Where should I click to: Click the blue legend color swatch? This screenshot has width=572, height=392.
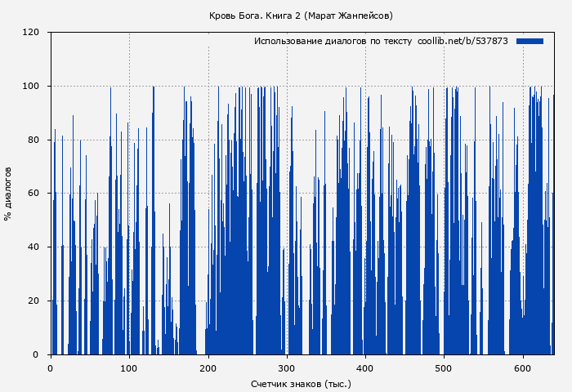[530, 41]
